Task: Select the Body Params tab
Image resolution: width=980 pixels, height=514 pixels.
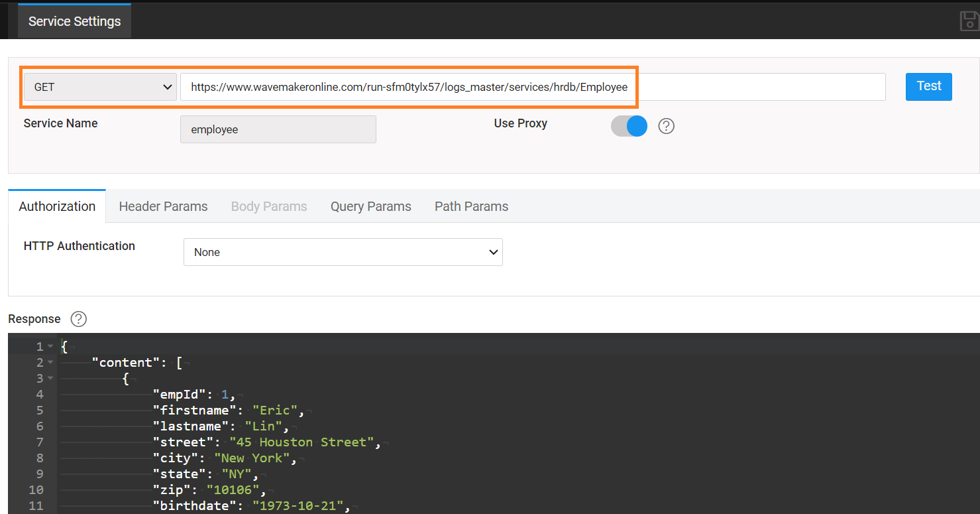Action: [x=269, y=206]
